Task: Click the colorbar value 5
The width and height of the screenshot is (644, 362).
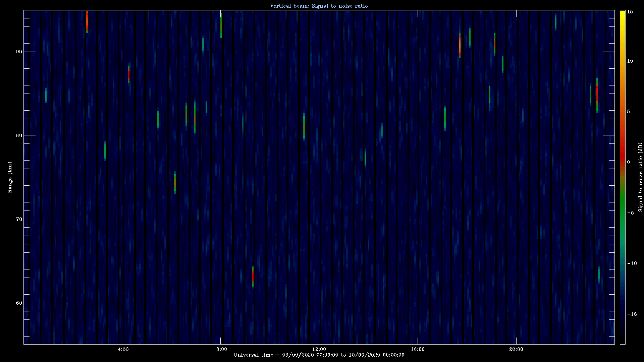Action: point(629,112)
